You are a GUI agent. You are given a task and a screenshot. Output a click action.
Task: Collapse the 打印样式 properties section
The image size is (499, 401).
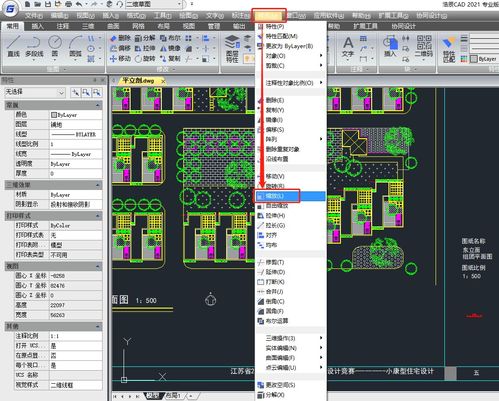[98, 216]
